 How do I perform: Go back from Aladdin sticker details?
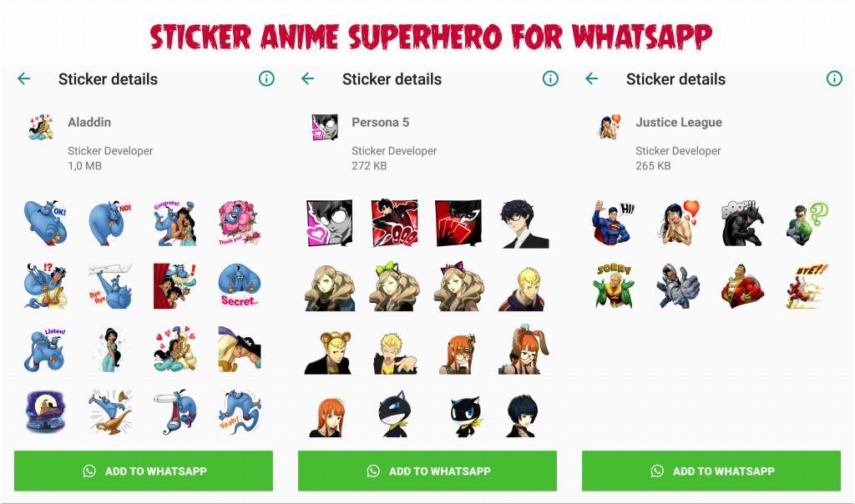pyautogui.click(x=24, y=79)
